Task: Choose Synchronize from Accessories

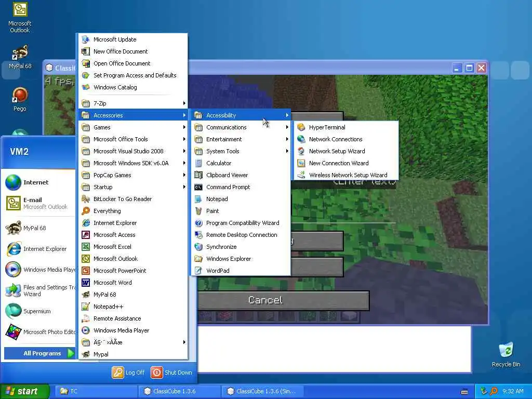Action: [241, 247]
